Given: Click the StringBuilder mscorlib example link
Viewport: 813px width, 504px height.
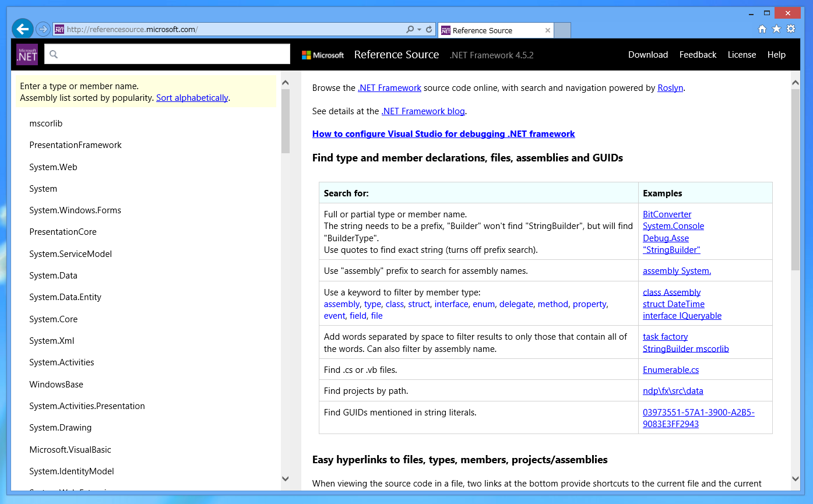Looking at the screenshot, I should (685, 349).
